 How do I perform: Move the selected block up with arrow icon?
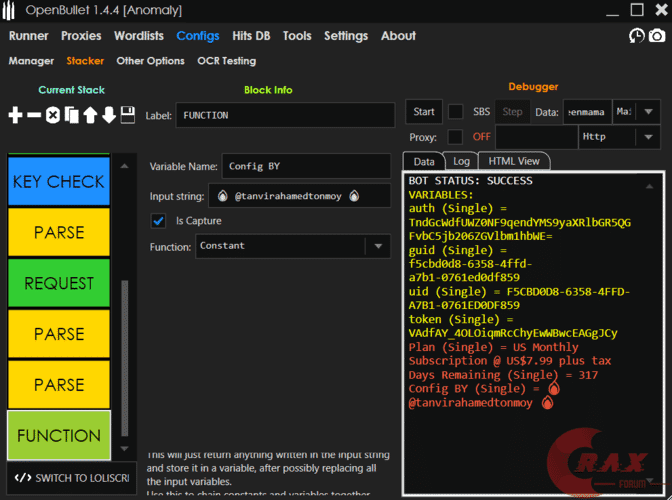[90, 115]
